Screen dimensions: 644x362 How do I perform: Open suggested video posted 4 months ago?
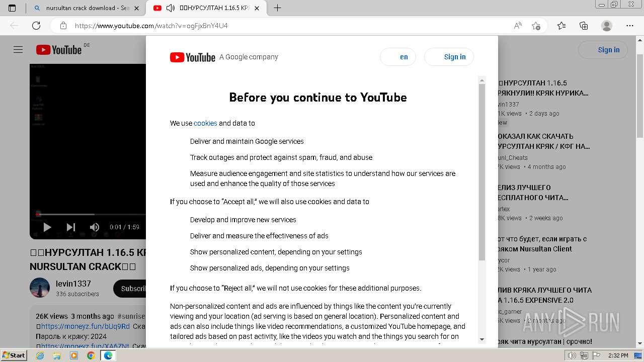(x=544, y=141)
